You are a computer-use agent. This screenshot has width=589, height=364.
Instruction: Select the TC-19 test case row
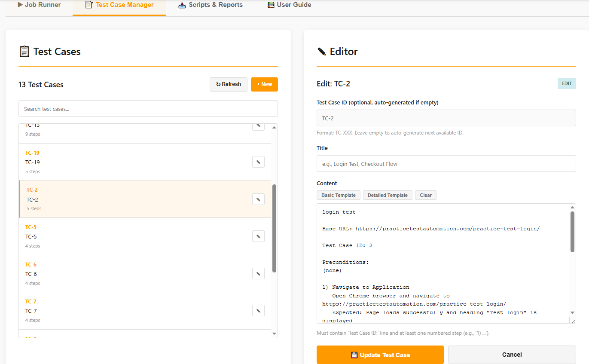[x=145, y=162]
